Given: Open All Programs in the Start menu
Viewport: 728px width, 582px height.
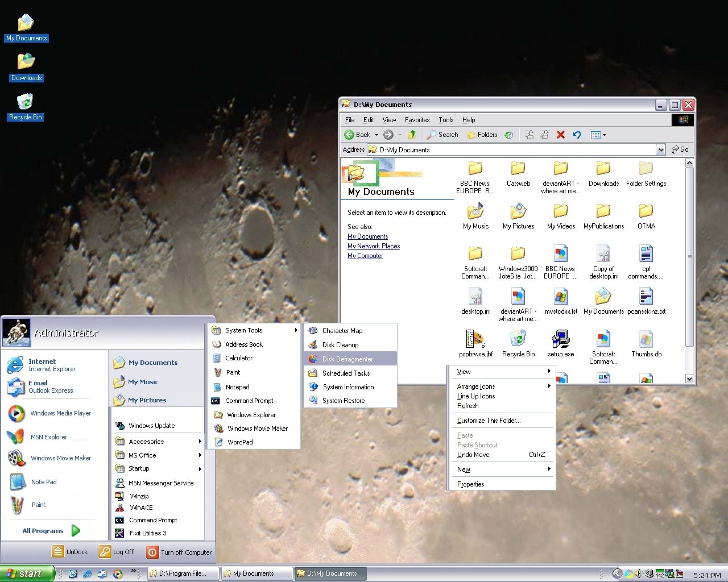Looking at the screenshot, I should click(51, 531).
